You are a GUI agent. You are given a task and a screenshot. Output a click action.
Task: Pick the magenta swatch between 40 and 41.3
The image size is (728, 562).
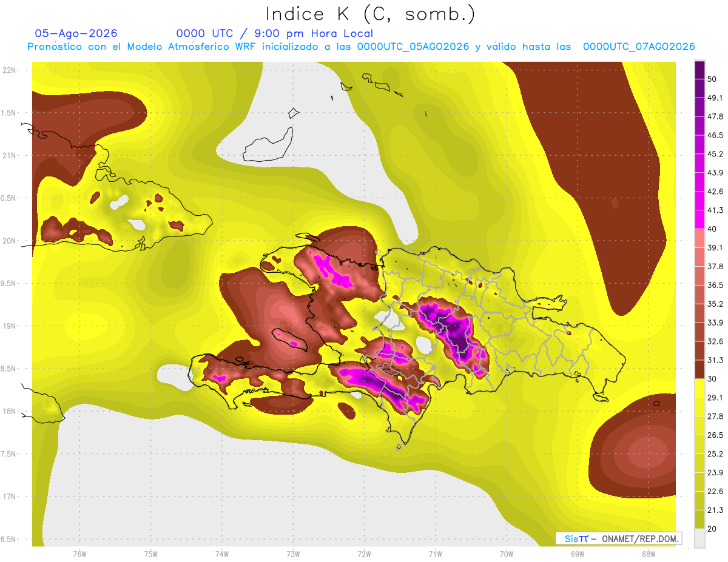pos(699,219)
